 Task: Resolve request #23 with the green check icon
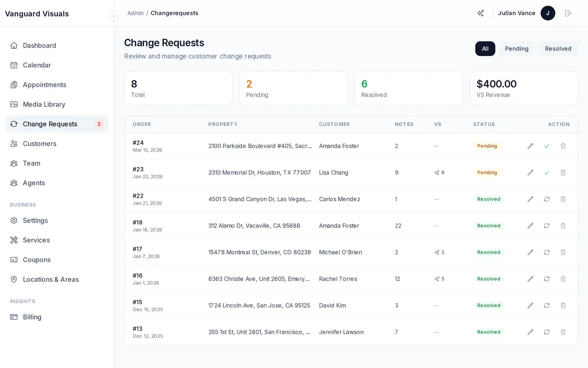coord(546,172)
